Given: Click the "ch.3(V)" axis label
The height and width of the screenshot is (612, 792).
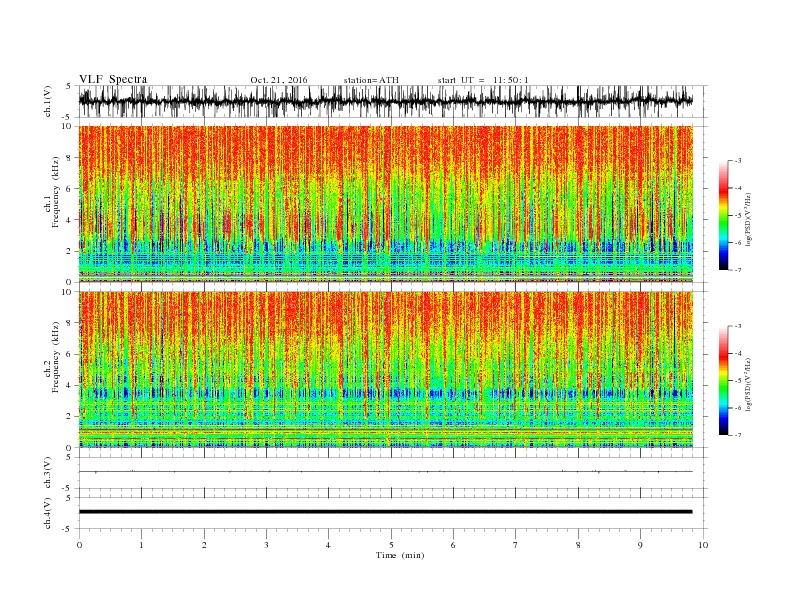Looking at the screenshot, I should coord(48,473).
